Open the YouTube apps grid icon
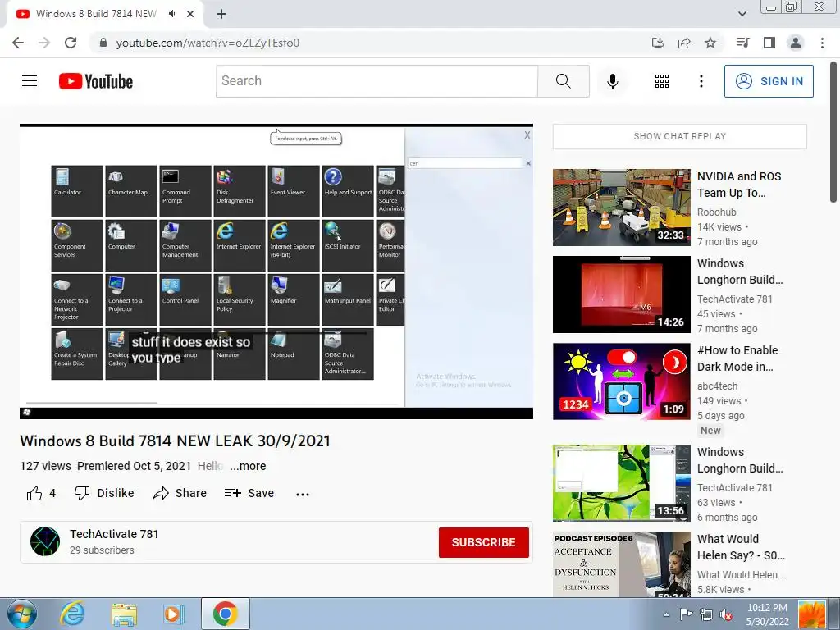840x630 pixels. tap(662, 81)
